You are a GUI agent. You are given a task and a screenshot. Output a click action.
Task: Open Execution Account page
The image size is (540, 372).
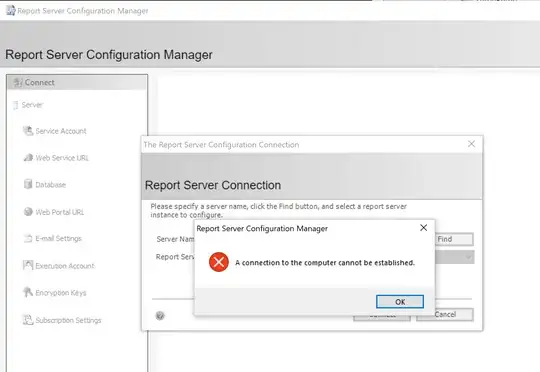point(65,266)
